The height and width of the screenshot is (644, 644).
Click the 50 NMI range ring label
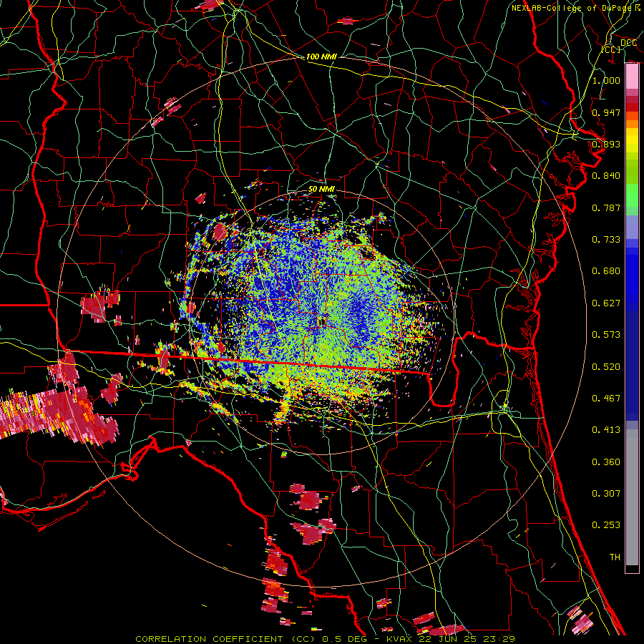321,190
